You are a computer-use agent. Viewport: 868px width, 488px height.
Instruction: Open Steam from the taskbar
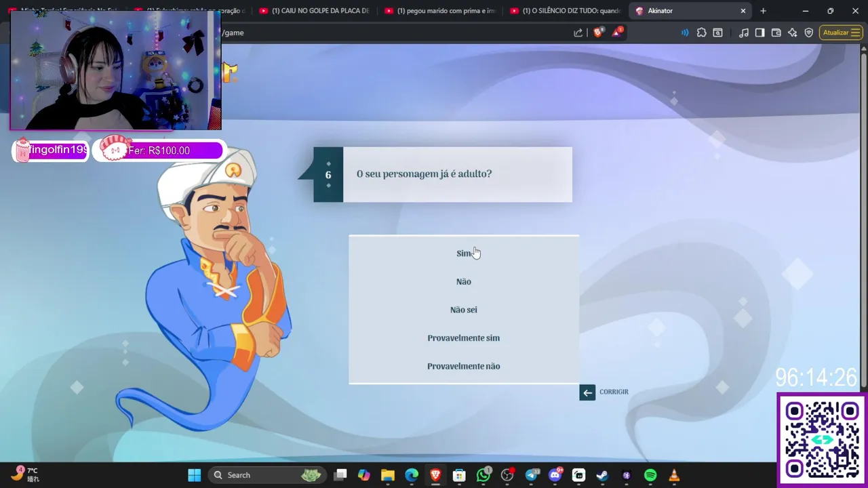[x=602, y=475]
